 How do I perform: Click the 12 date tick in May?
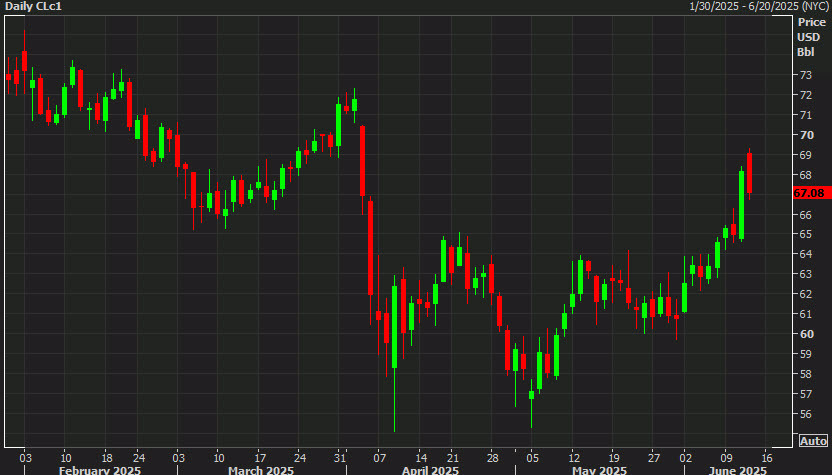[574, 457]
